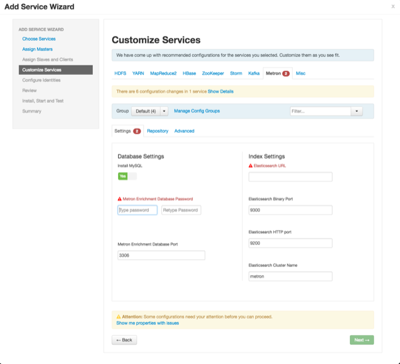Click the Assign Slaves and Clients step

coord(48,60)
